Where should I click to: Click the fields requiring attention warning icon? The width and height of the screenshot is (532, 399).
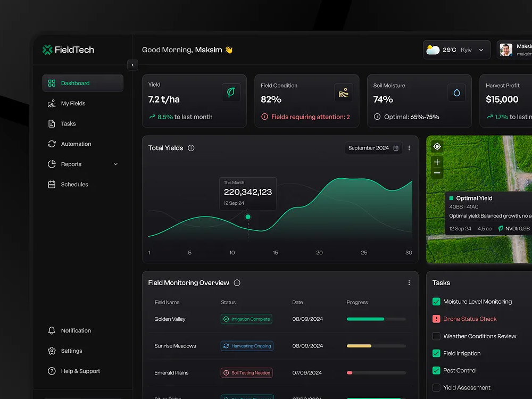coord(264,117)
